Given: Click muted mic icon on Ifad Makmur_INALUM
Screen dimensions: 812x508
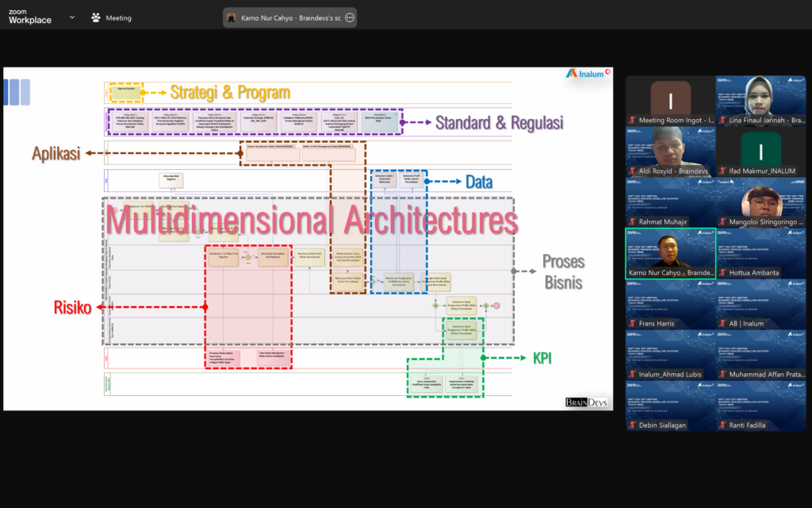Looking at the screenshot, I should pyautogui.click(x=722, y=171).
